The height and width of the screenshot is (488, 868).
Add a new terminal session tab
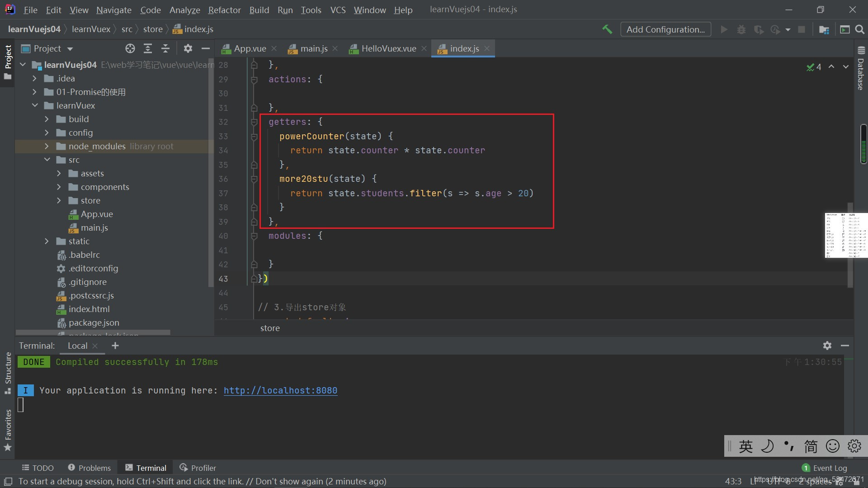(x=115, y=346)
